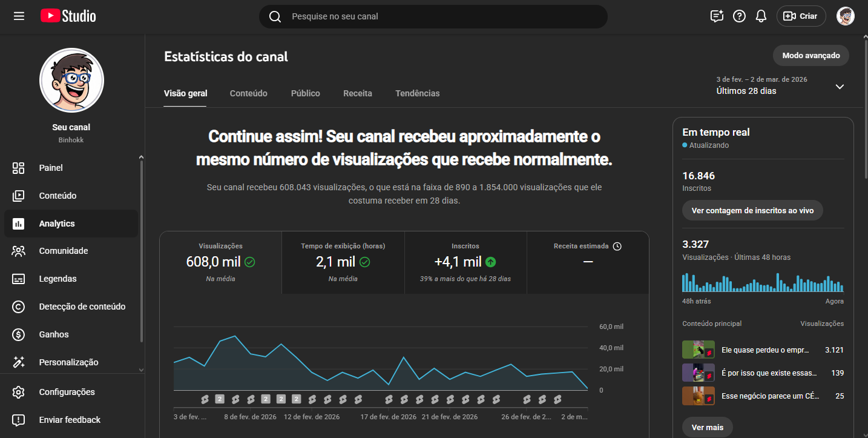Select the Tempo de exibição (horas) metric card

point(343,263)
